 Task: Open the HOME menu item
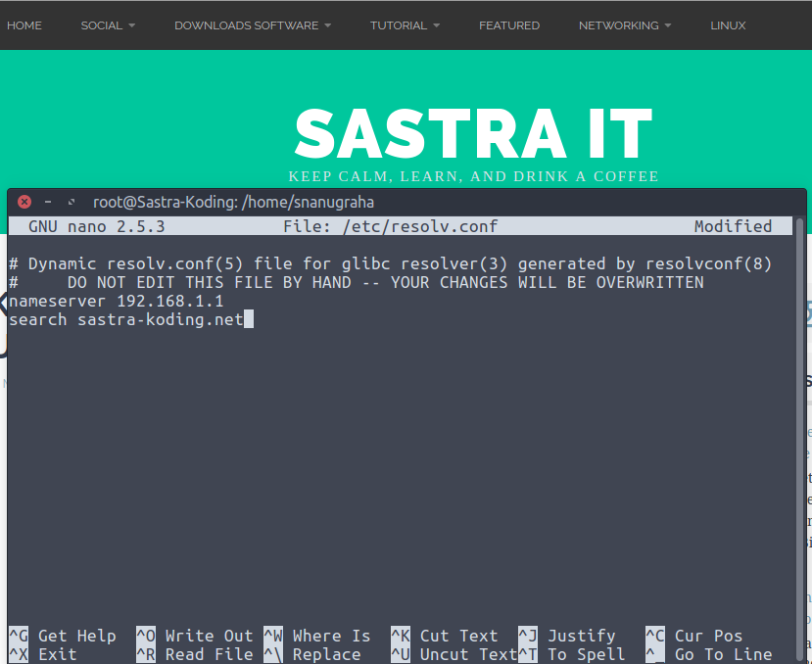(24, 25)
